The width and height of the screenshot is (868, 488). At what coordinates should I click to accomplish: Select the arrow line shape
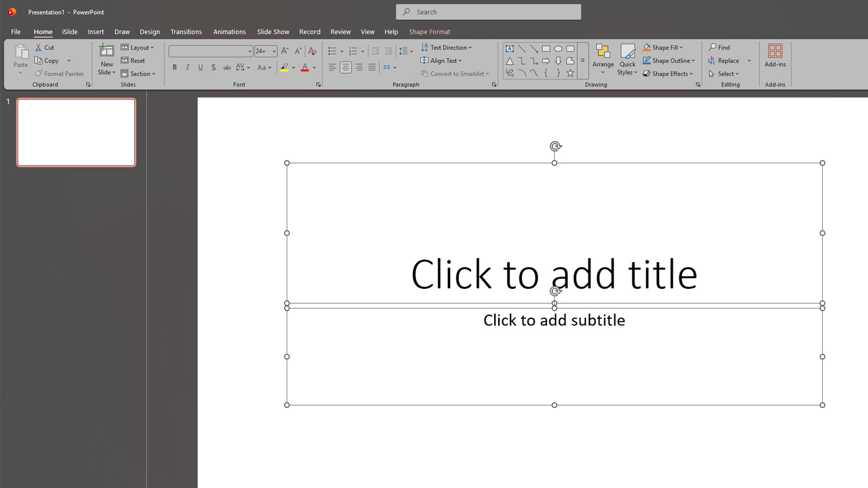[x=534, y=49]
